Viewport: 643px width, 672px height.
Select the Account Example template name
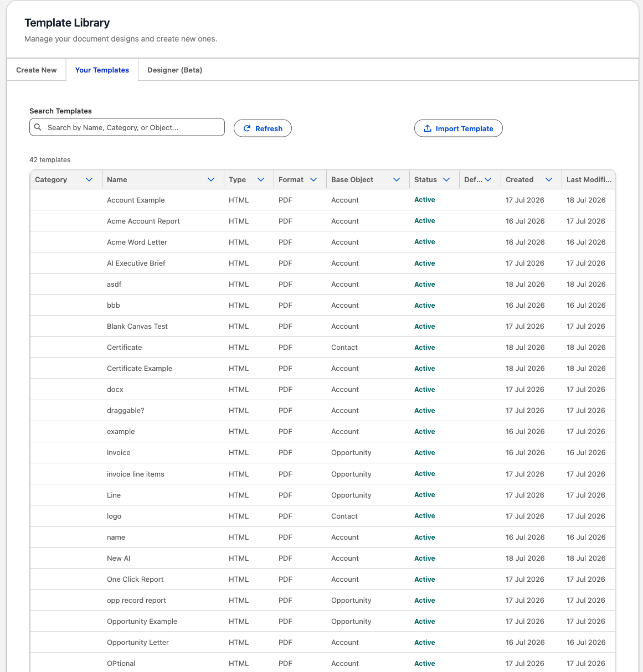click(x=136, y=200)
